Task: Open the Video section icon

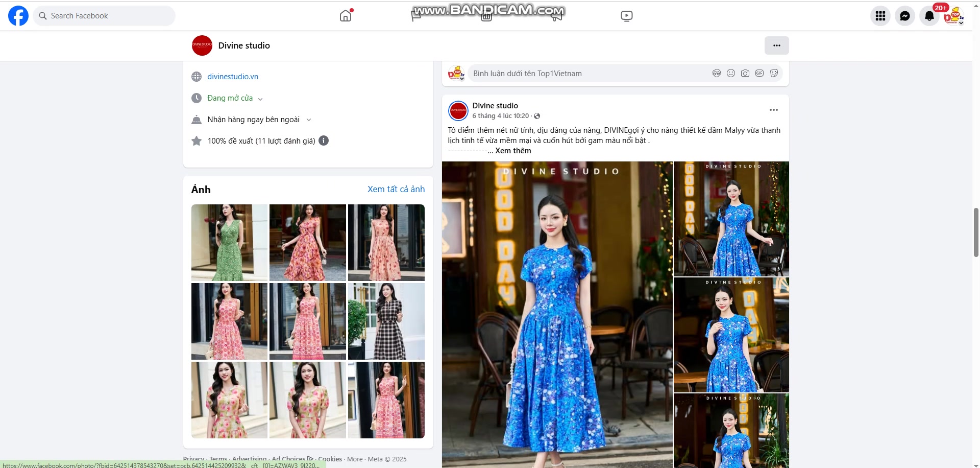Action: (626, 16)
